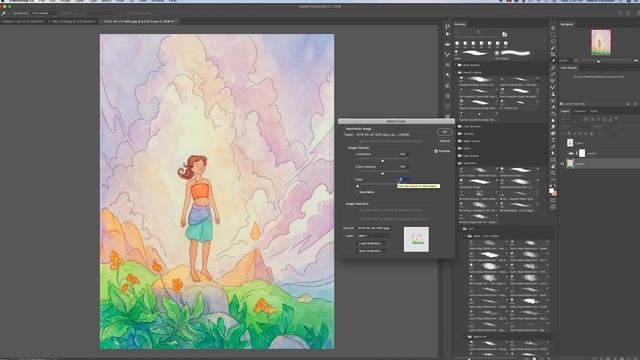This screenshot has height=360, width=640.
Task: Click Match Color source preview thumbnail
Action: (x=416, y=239)
